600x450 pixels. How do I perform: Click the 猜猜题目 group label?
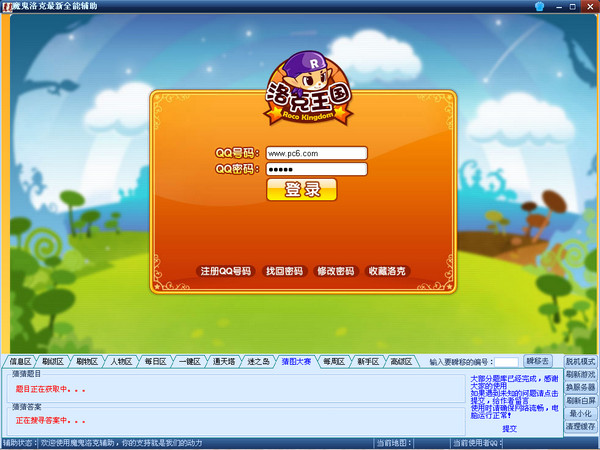pos(26,374)
